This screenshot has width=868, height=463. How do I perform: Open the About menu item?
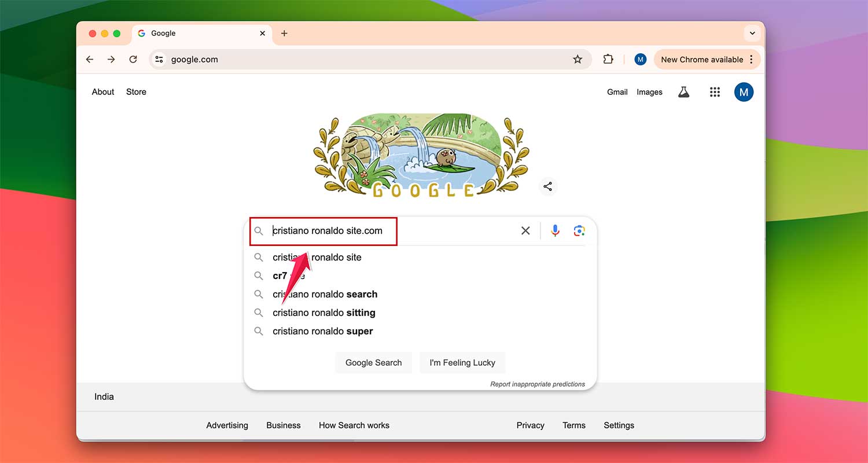tap(102, 91)
